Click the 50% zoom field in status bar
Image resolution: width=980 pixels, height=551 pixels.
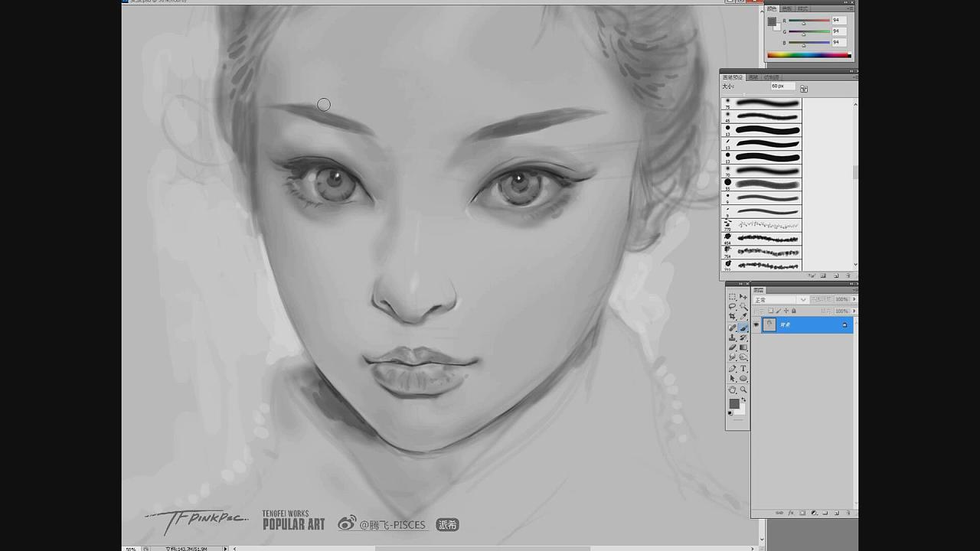(131, 548)
